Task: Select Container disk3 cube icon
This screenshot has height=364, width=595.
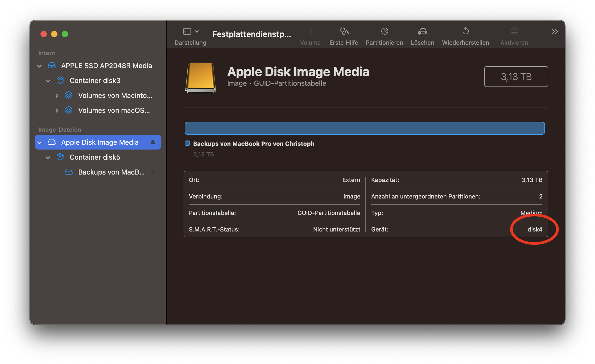Action: pyautogui.click(x=60, y=80)
